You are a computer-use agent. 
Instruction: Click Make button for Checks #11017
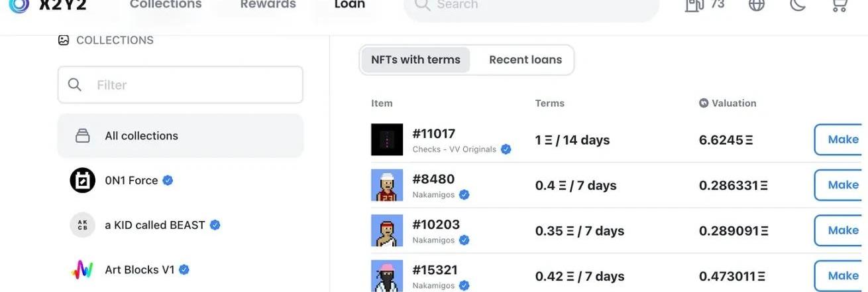point(841,139)
